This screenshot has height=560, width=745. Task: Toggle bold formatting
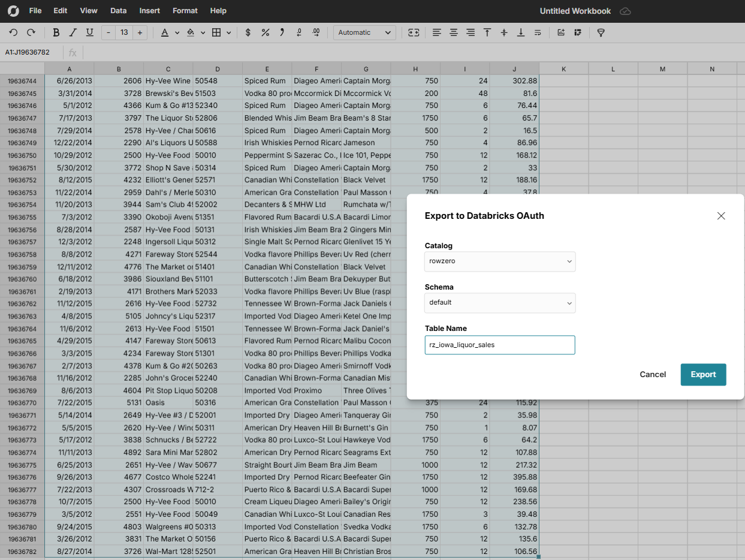click(56, 32)
